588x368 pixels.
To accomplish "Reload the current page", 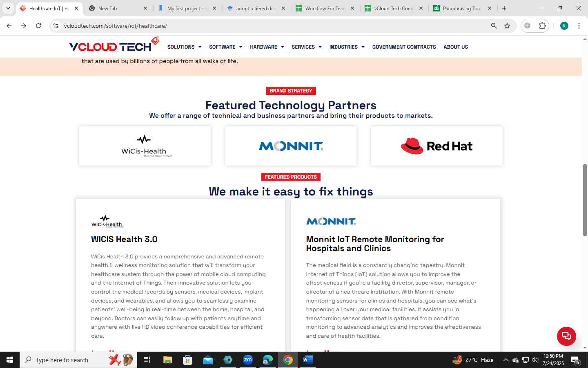I will click(x=38, y=26).
